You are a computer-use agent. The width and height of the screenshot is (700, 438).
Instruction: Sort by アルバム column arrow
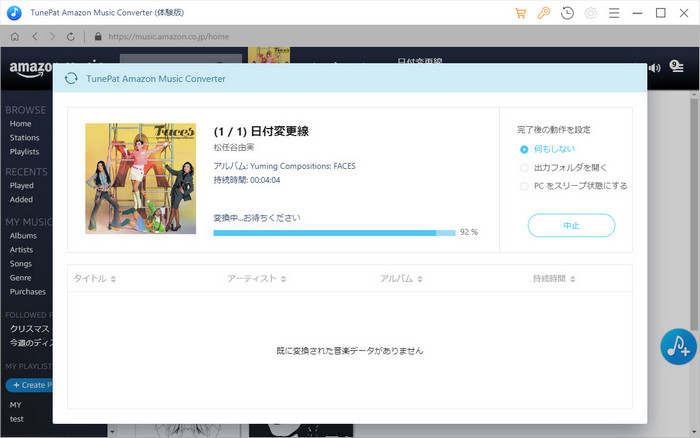coord(420,279)
